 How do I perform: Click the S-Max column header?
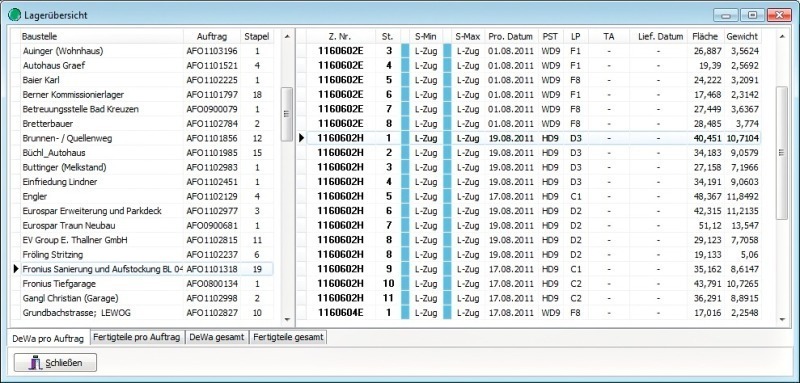pos(467,36)
